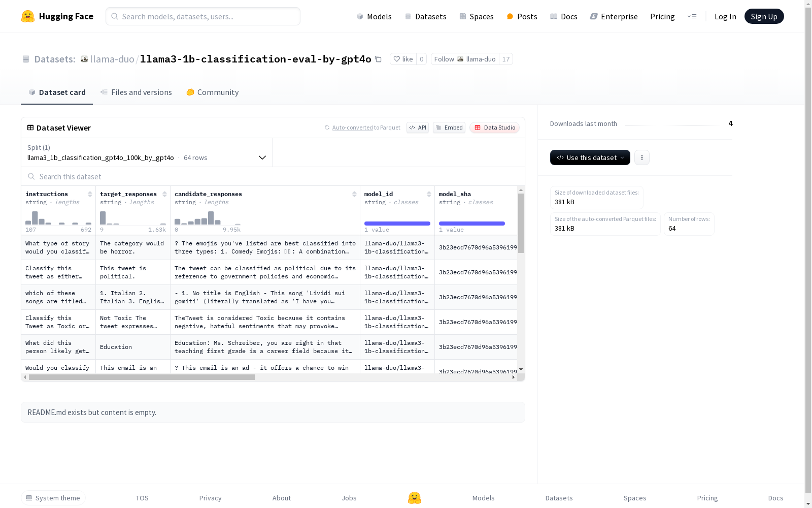Open Posts in top navigation

pyautogui.click(x=522, y=16)
